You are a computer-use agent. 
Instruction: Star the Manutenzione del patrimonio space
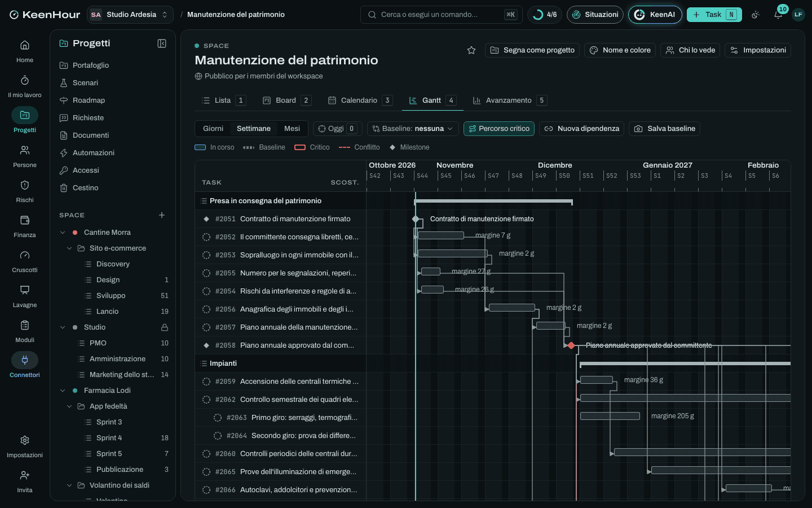click(x=471, y=50)
